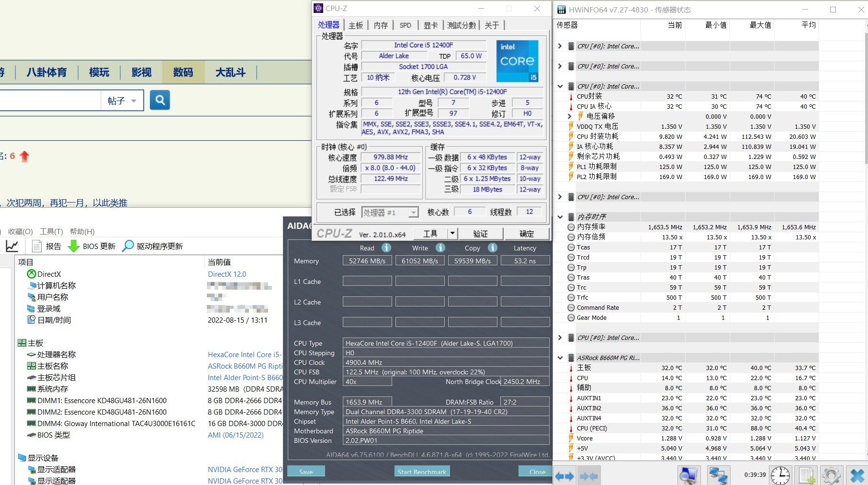The height and width of the screenshot is (485, 868).
Task: Click the AIDA64 graph chart toolbar icon
Action: coord(12,246)
